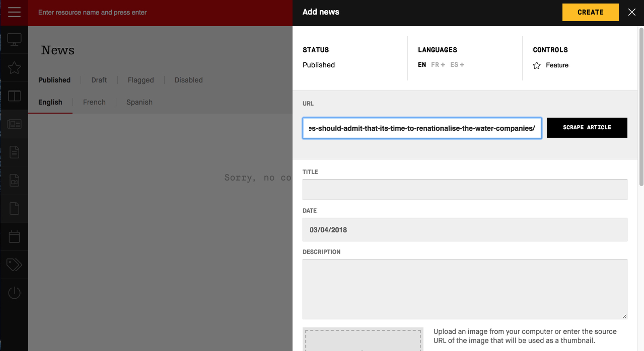Screen dimensions: 644x351
Task: Open the monitor dashboard icon in sidebar
Action: [x=14, y=40]
